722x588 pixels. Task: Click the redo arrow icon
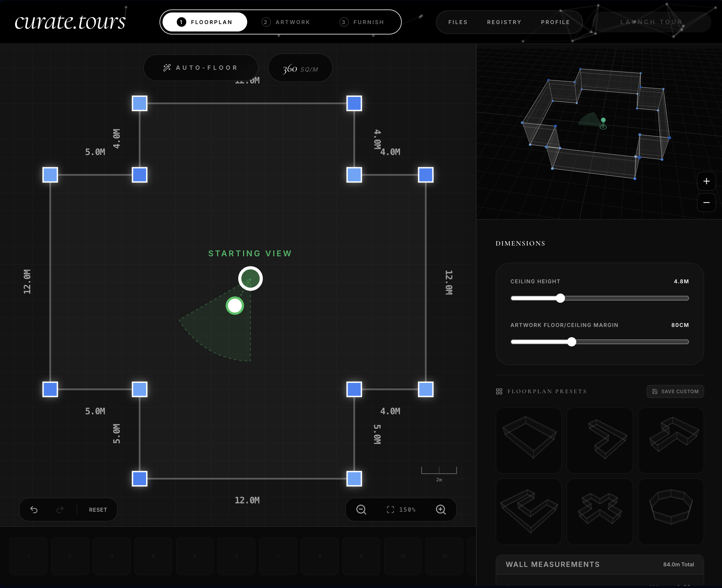tap(60, 509)
